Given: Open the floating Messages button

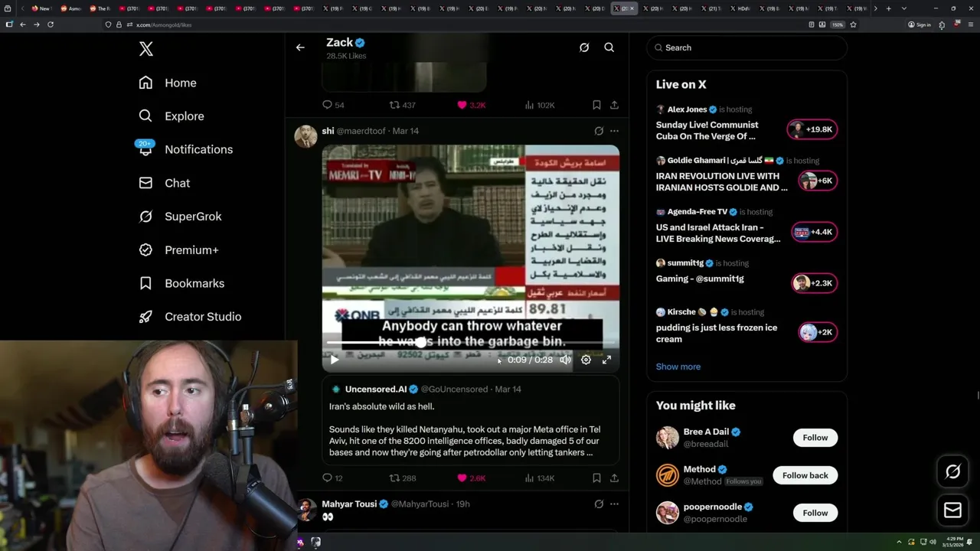Looking at the screenshot, I should (x=953, y=510).
